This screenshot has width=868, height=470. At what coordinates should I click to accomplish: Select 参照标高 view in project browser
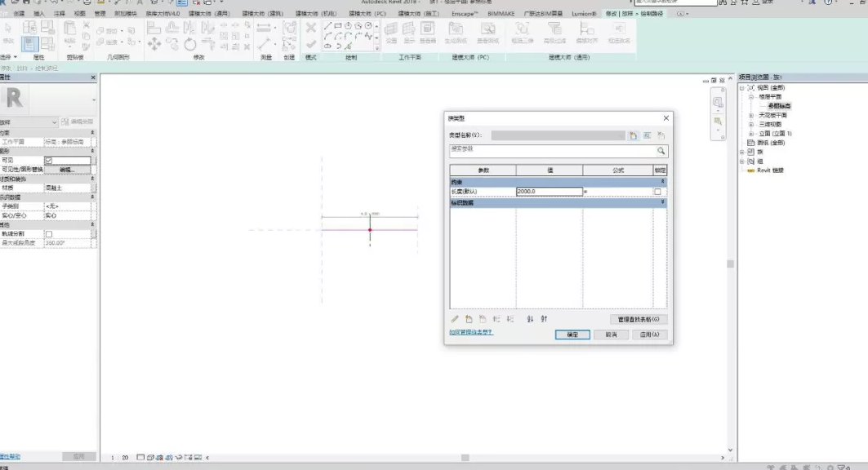click(779, 106)
